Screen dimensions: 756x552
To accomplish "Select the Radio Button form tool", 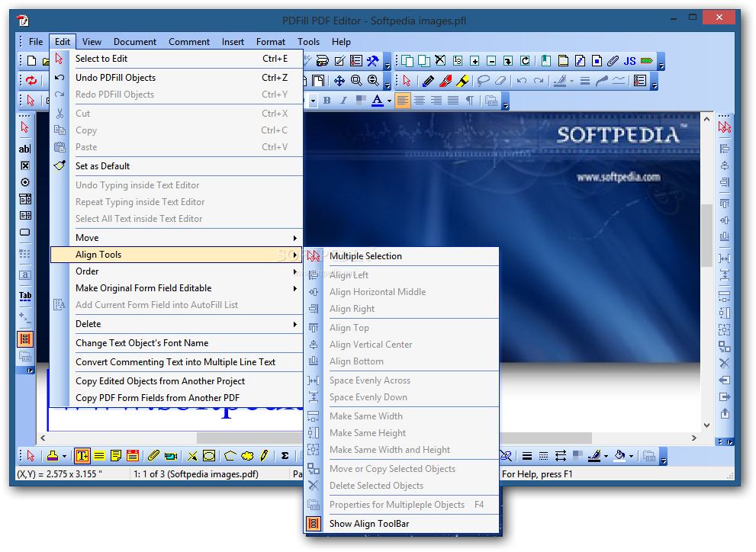I will point(24,182).
